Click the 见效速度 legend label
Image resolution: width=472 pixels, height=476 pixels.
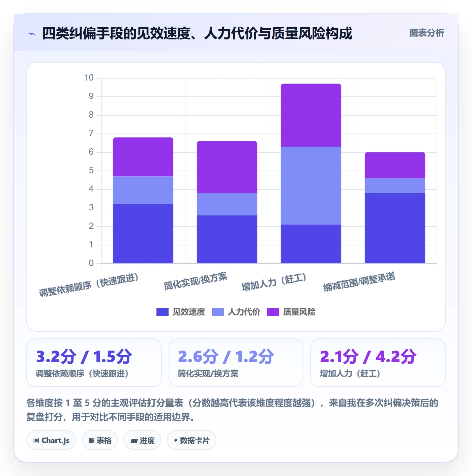point(189,312)
